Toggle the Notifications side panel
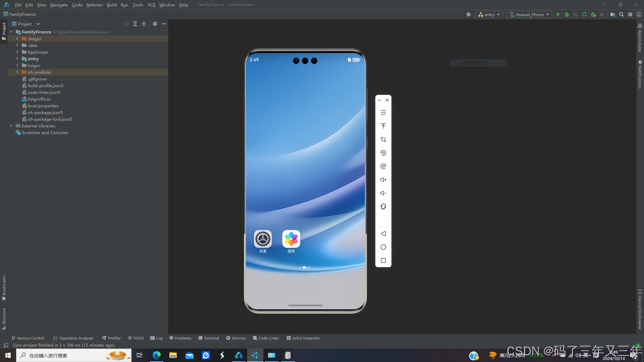The image size is (644, 362). coord(640,74)
